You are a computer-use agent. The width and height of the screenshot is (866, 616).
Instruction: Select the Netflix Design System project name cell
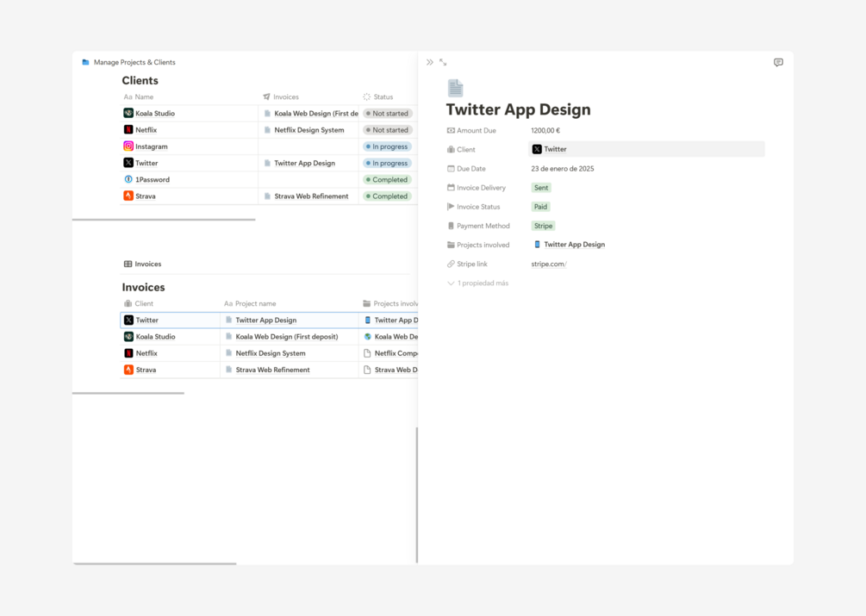290,353
